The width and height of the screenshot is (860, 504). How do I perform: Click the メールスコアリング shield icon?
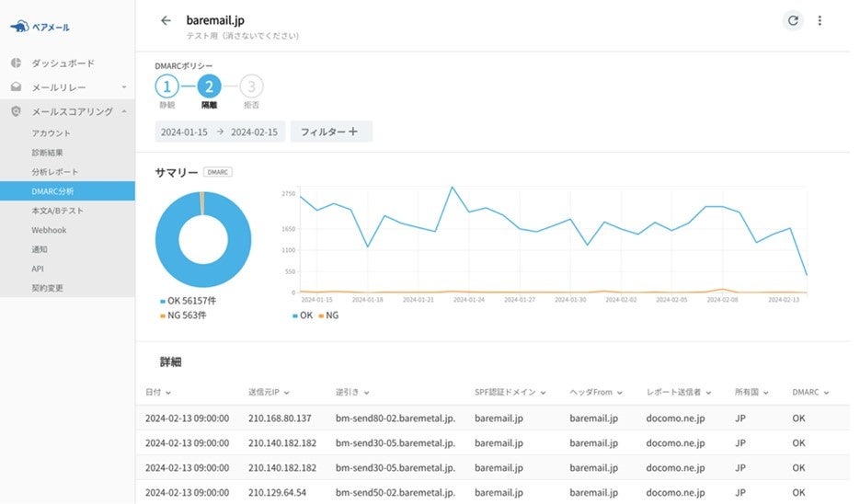tap(16, 111)
